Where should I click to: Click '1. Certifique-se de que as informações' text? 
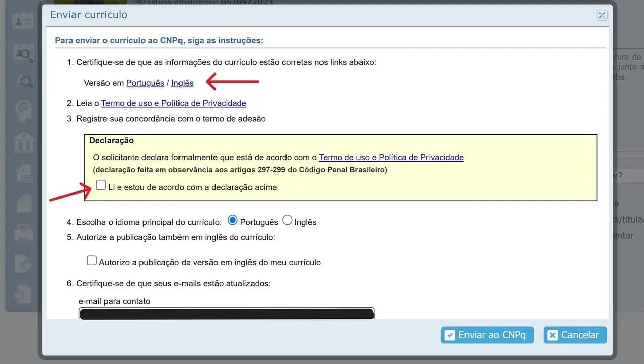point(222,62)
